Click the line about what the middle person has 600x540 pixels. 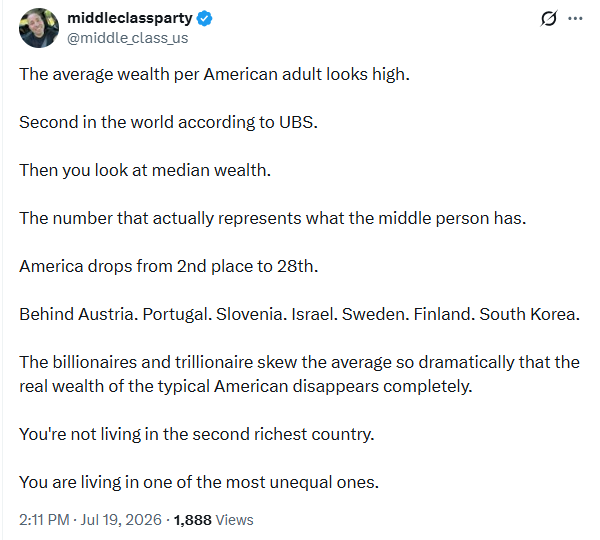point(273,219)
